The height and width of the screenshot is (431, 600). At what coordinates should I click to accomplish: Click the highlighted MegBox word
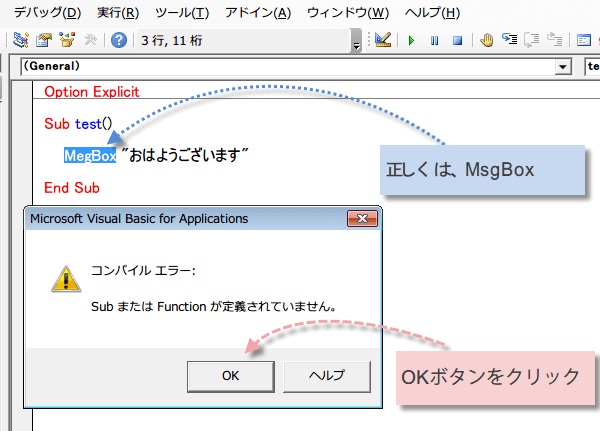pos(90,155)
